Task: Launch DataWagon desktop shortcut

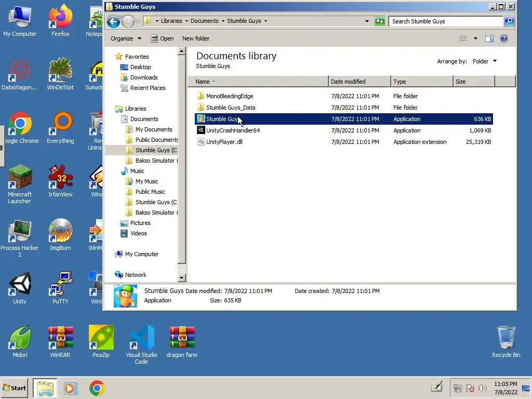Action: point(20,74)
